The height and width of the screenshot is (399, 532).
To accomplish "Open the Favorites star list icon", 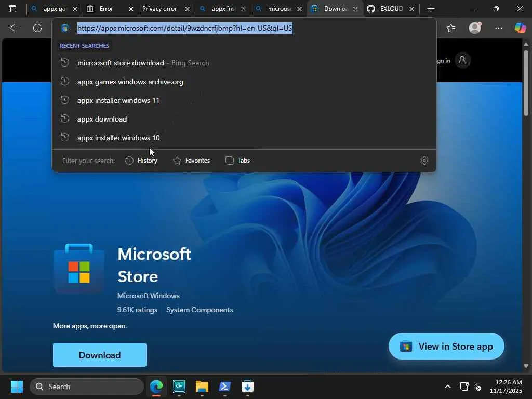I will pyautogui.click(x=451, y=28).
